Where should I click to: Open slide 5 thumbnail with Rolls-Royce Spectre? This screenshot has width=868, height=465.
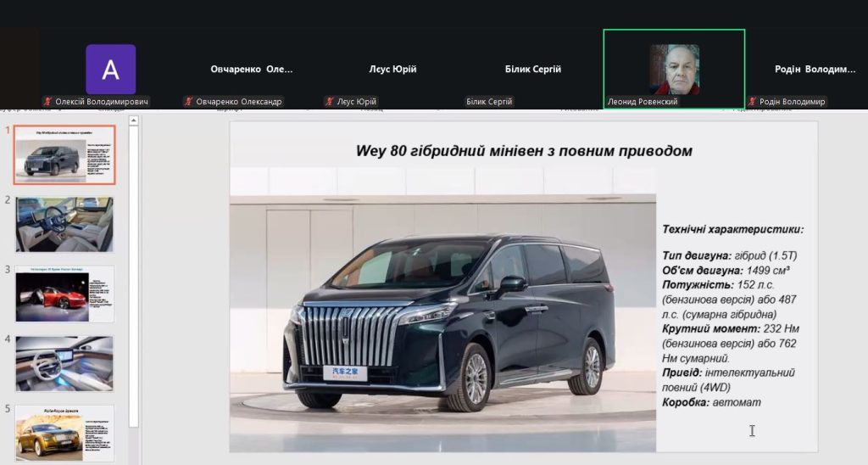click(64, 433)
